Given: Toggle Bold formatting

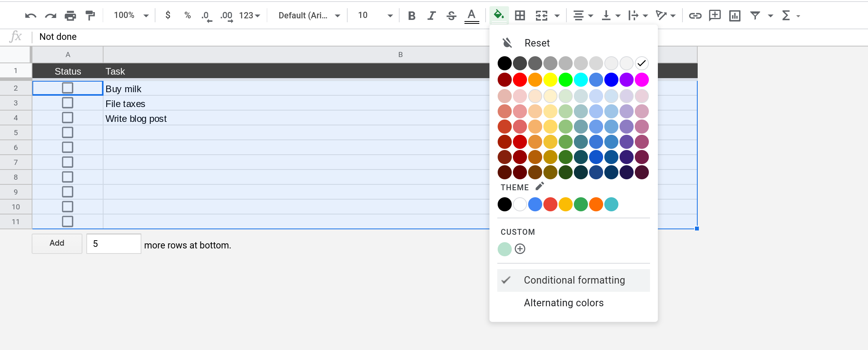Looking at the screenshot, I should click(x=411, y=16).
